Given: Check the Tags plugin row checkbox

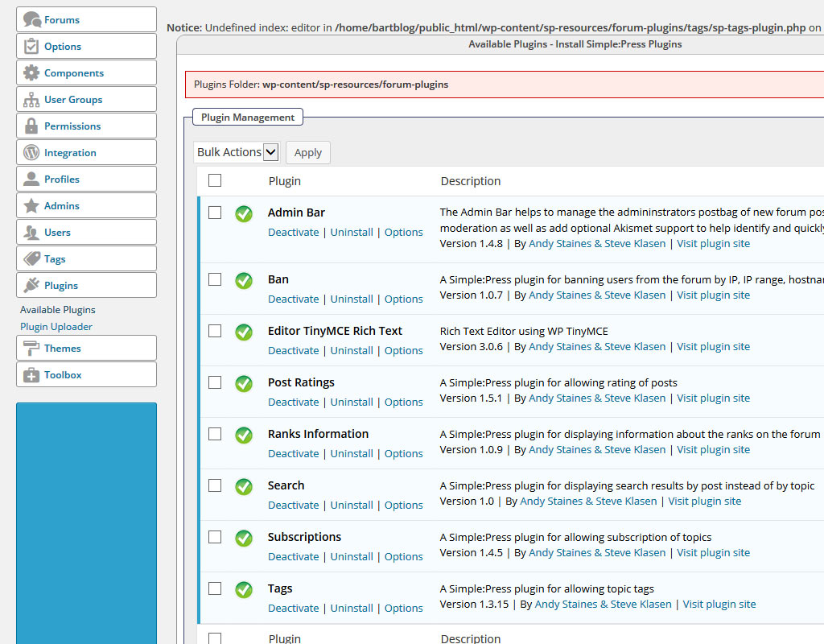Looking at the screenshot, I should tap(215, 588).
